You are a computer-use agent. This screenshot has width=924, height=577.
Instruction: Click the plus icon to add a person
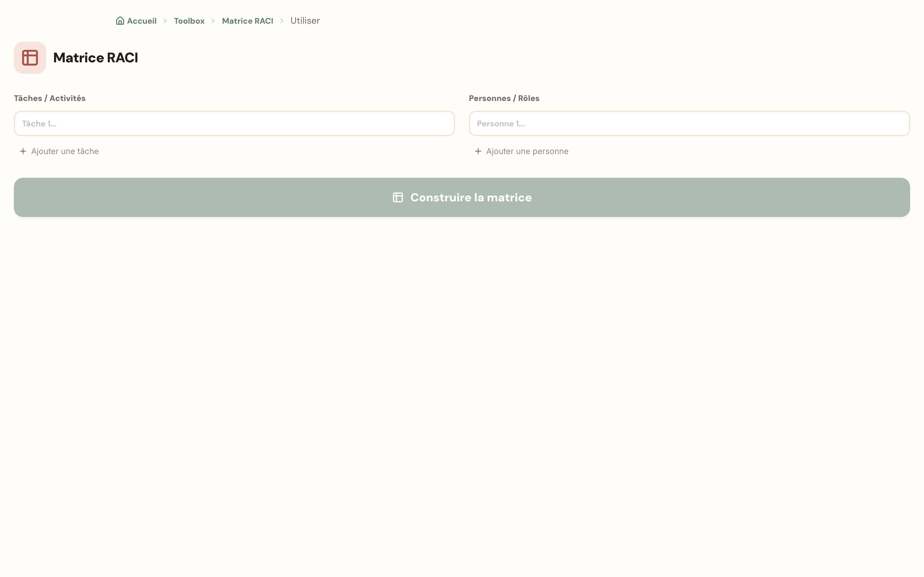478,151
